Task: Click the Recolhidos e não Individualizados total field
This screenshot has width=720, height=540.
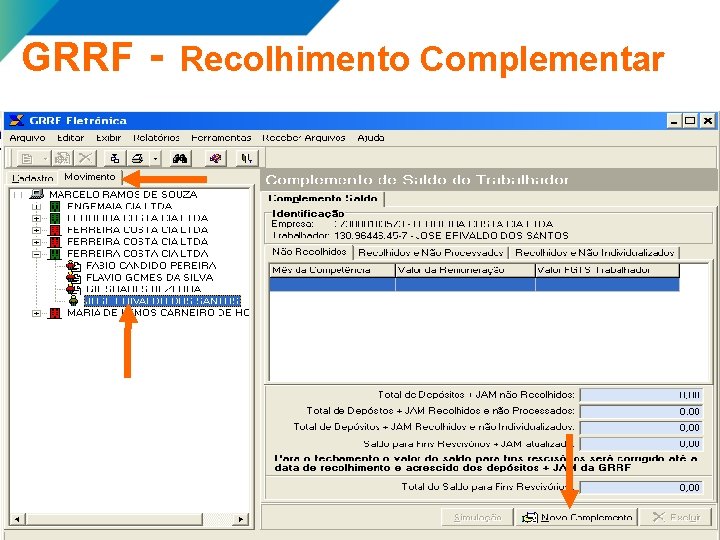Action: 641,428
